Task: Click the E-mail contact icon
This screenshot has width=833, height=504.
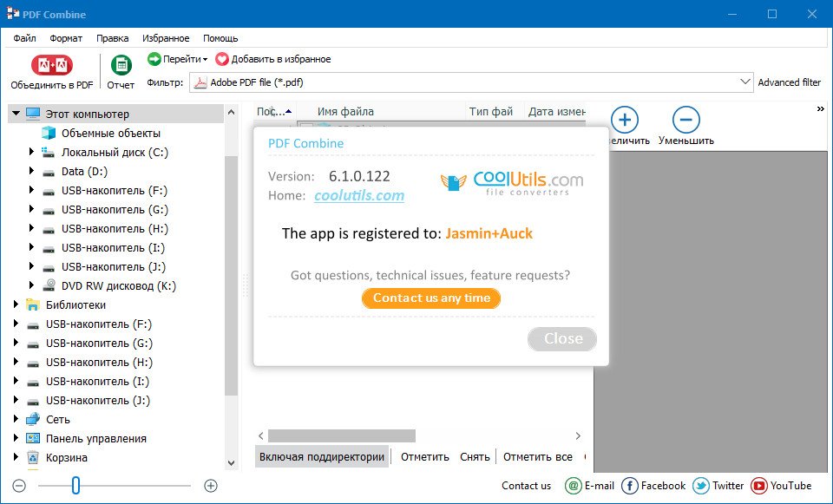Action: coord(574,486)
